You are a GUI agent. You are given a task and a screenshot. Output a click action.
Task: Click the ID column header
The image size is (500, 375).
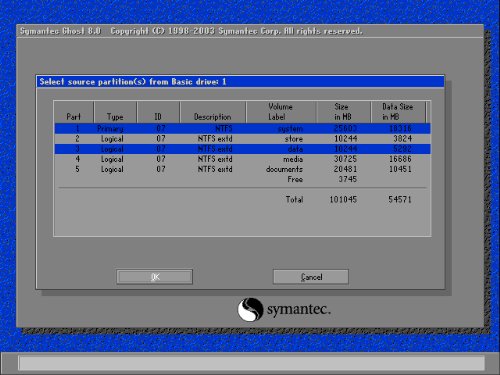[x=158, y=112]
